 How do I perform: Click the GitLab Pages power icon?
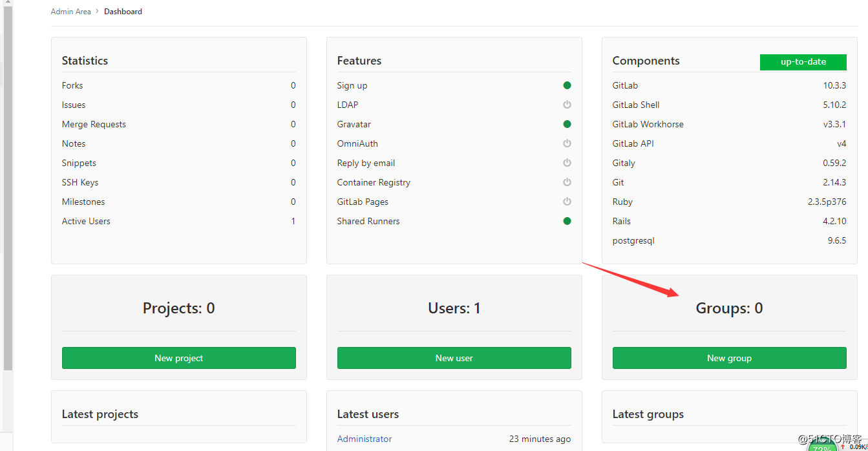(567, 202)
